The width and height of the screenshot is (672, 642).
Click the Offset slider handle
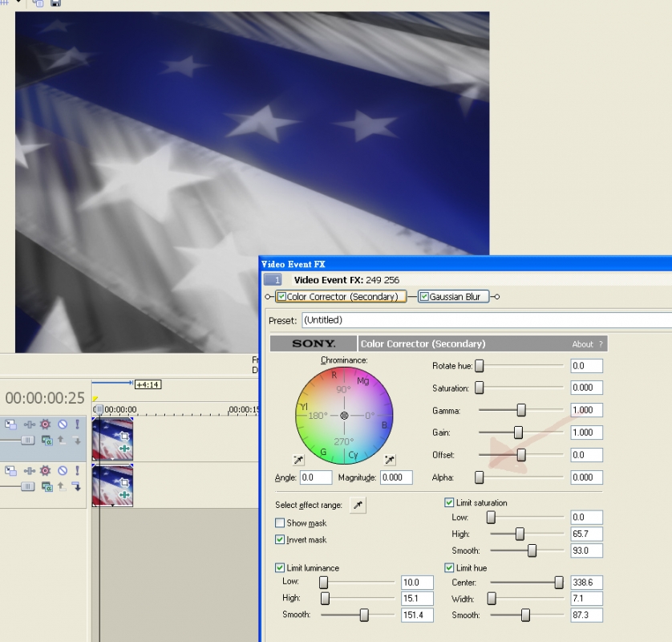(521, 454)
